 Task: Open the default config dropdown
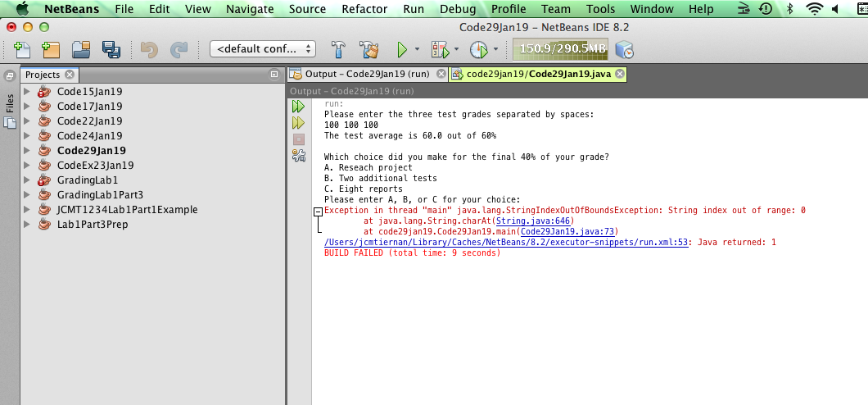263,49
